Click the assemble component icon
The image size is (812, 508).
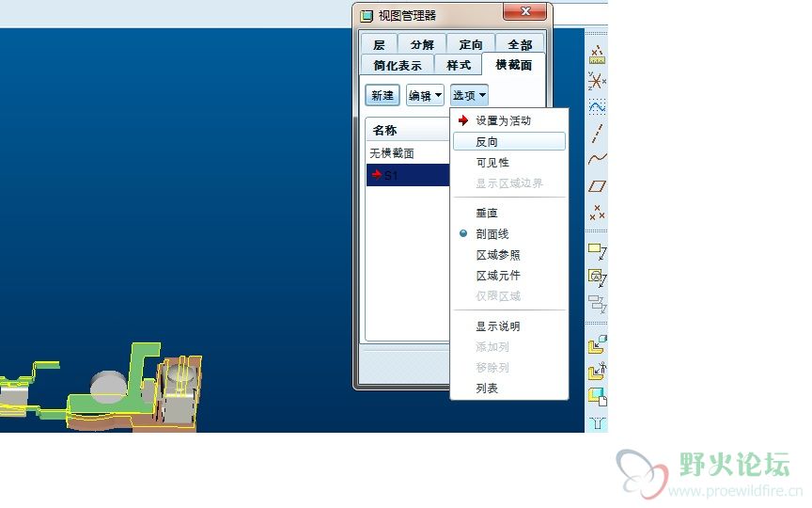597,344
